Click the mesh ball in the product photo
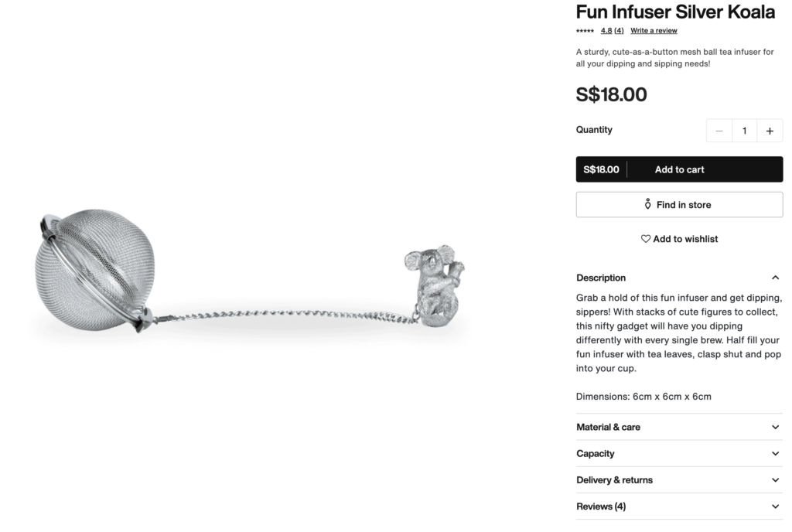 pos(95,271)
